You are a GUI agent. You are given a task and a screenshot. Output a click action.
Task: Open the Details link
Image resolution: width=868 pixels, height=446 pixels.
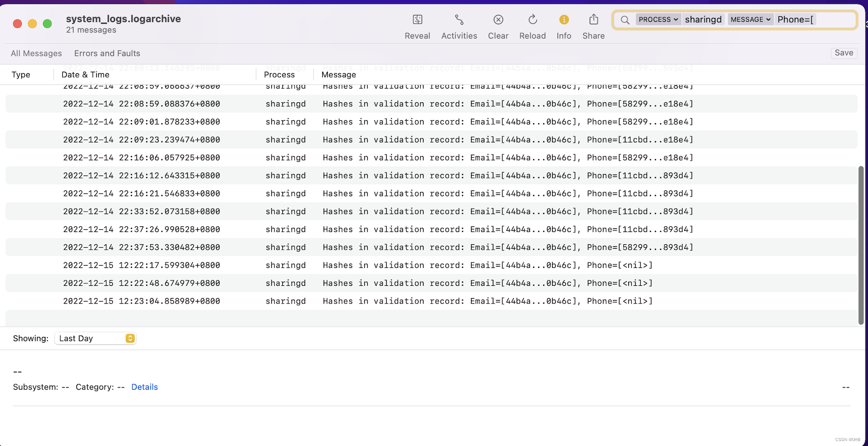[x=144, y=387]
